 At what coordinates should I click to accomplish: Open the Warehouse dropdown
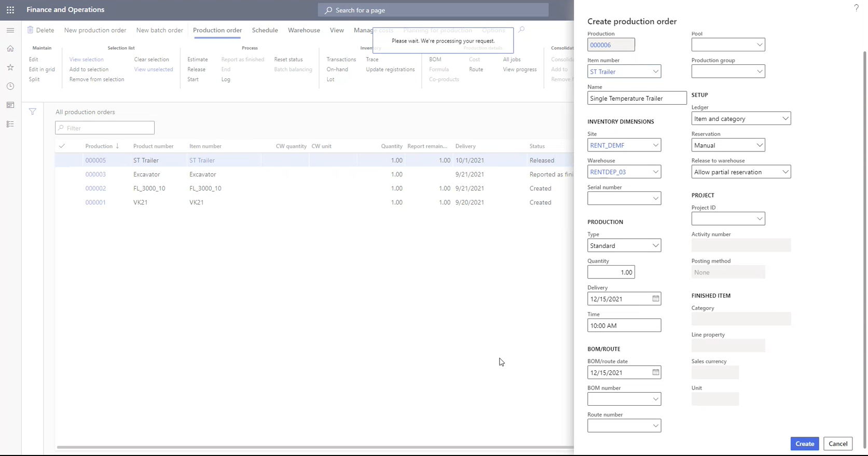pos(656,172)
